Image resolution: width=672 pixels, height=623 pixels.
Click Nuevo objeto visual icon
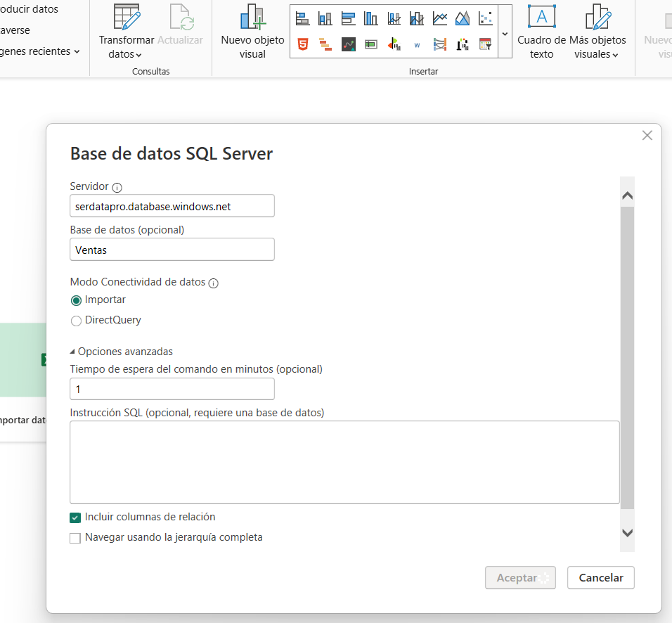252,17
